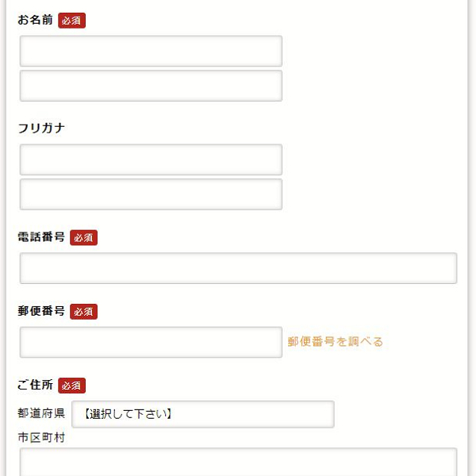Click the first お名前 text field

tap(151, 51)
